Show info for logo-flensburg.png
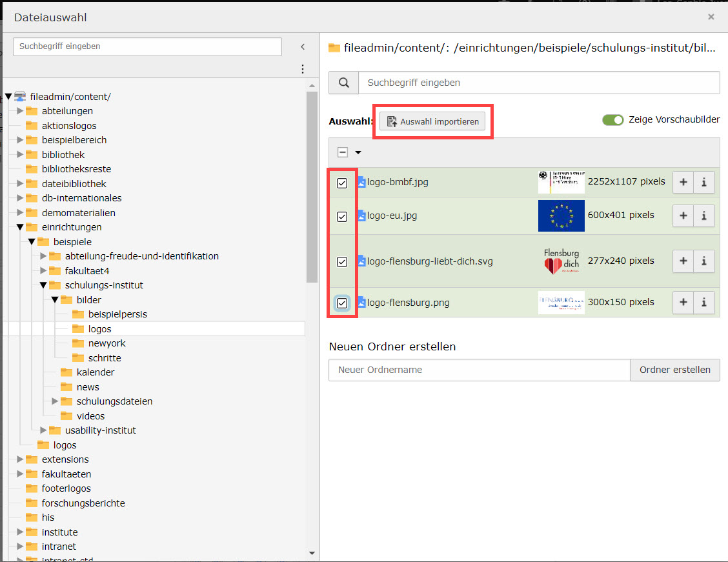Screen dimensions: 728x562 704,303
